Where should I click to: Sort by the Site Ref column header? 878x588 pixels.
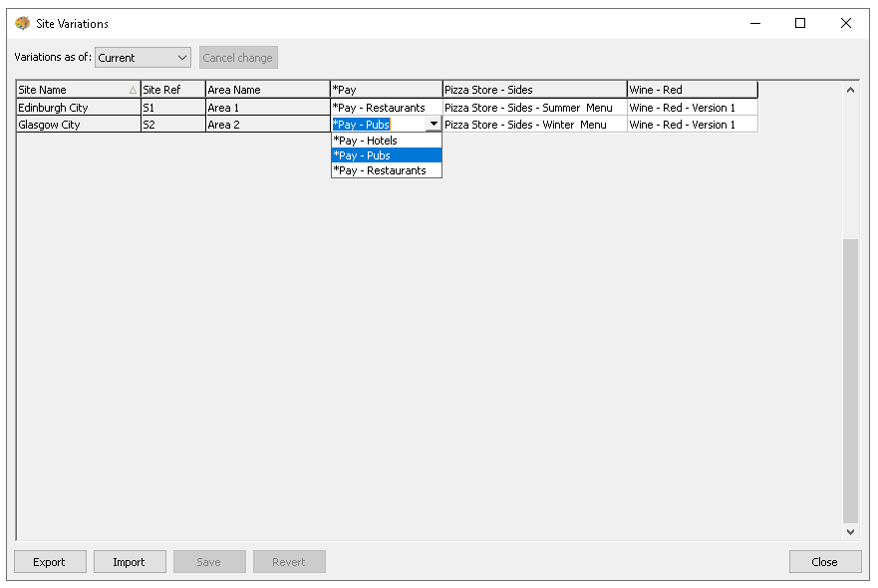[x=171, y=90]
